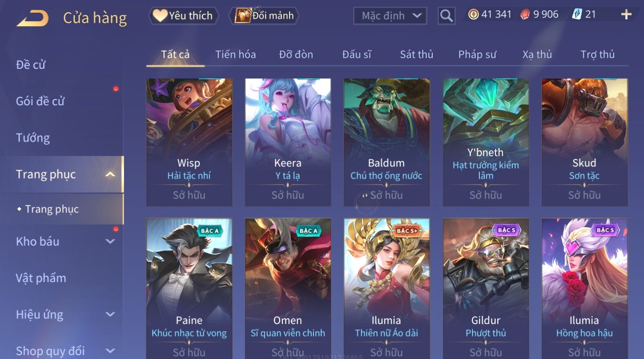644x359 pixels.
Task: Add currency with the plus icon
Action: pos(626,15)
